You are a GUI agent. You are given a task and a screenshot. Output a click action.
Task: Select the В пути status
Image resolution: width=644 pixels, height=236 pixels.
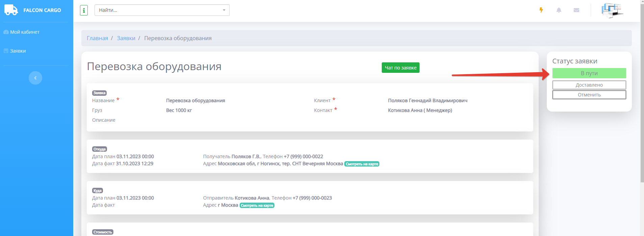tap(589, 73)
